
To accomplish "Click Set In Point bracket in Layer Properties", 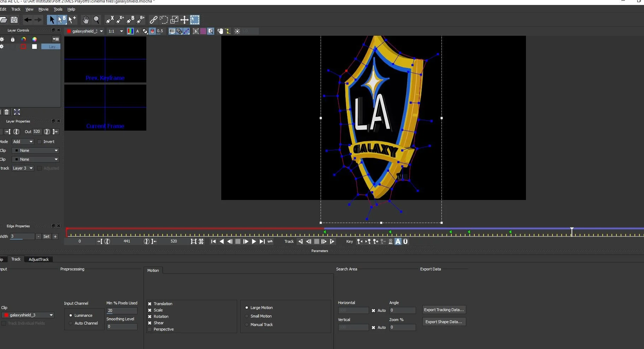I will click(7, 132).
